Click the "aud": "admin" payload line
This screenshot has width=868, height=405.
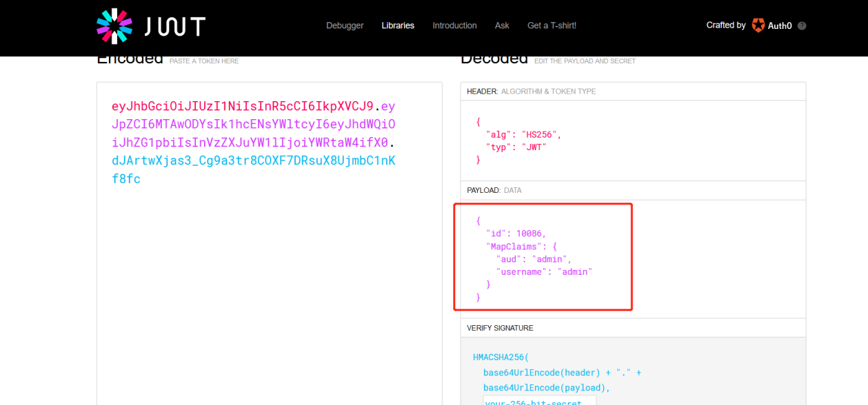pos(534,259)
